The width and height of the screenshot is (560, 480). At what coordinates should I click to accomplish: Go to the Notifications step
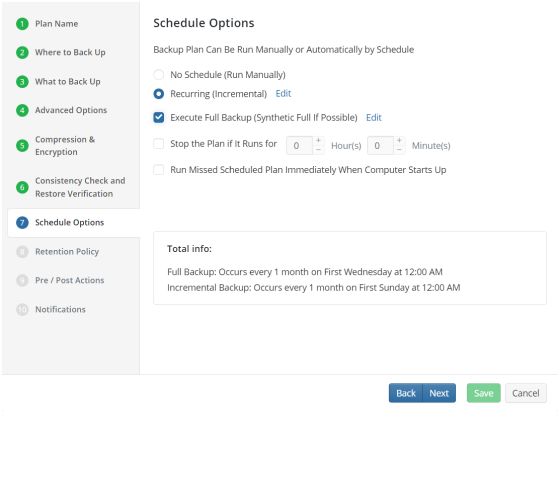point(60,309)
